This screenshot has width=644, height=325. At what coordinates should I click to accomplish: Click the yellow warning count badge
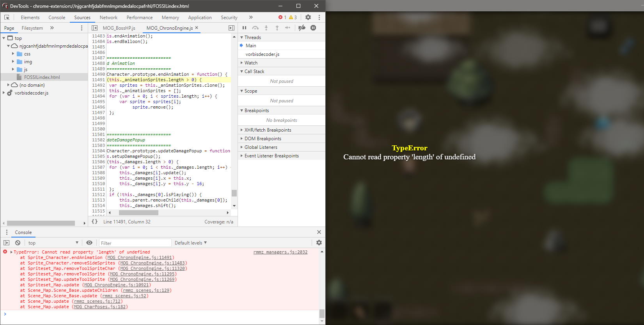coord(293,17)
